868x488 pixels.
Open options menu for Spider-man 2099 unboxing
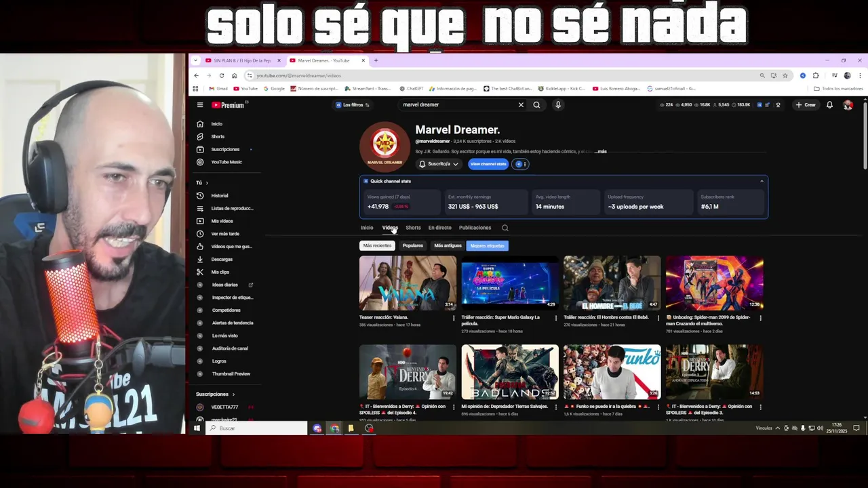coord(760,318)
